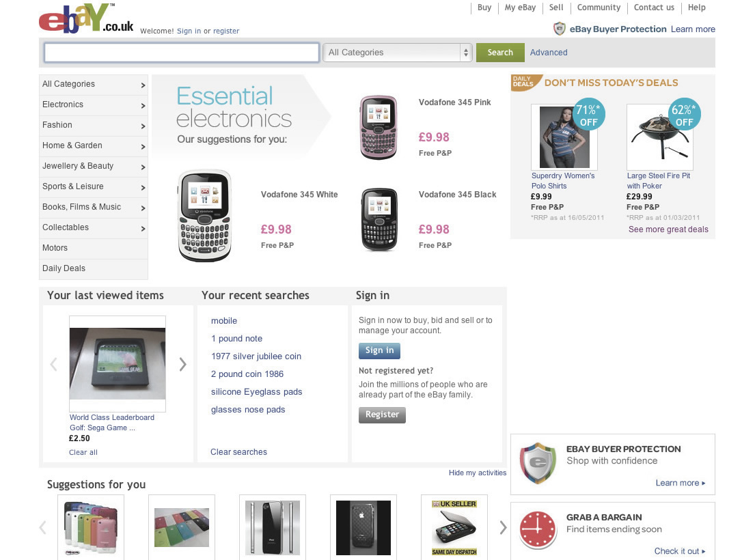Screen dimensions: 755x560
Task: Open the All Categories dropdown
Action: point(397,53)
